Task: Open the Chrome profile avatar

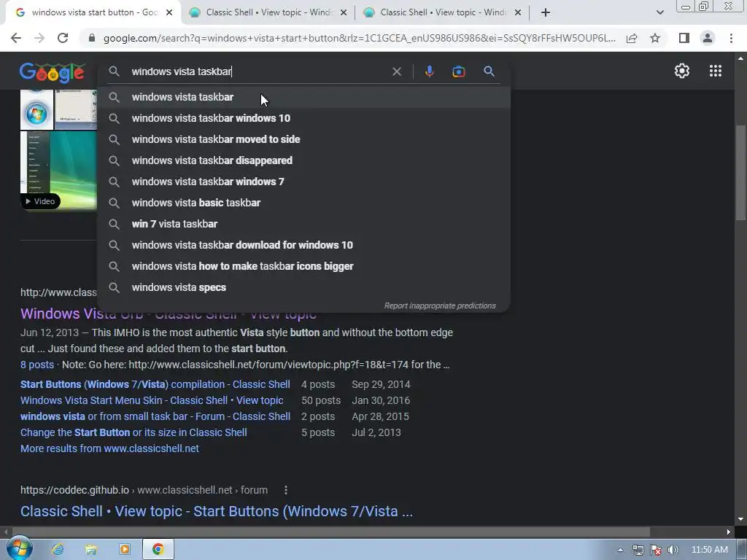Action: point(708,38)
